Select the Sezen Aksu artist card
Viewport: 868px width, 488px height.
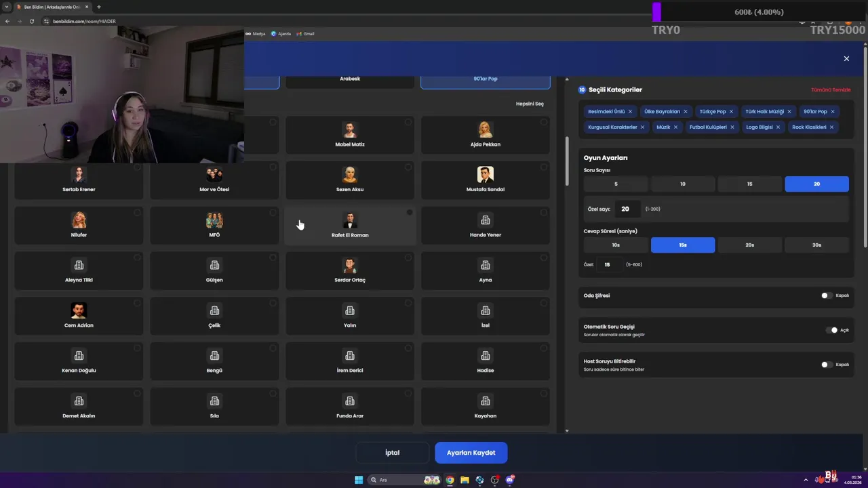point(350,180)
